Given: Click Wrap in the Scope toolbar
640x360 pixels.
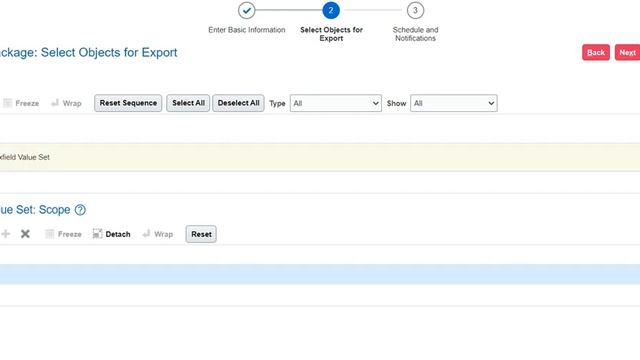Looking at the screenshot, I should click(158, 234).
